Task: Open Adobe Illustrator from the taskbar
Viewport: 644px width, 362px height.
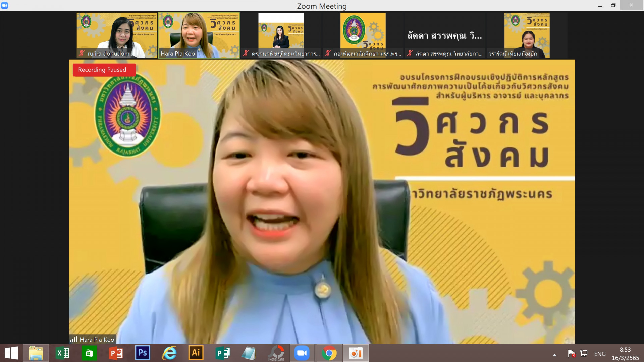Action: click(196, 353)
